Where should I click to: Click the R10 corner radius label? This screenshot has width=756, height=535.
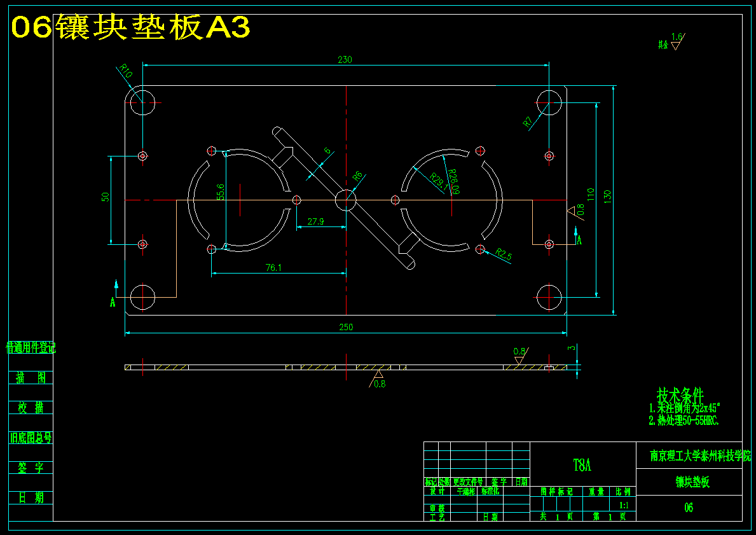click(x=125, y=71)
